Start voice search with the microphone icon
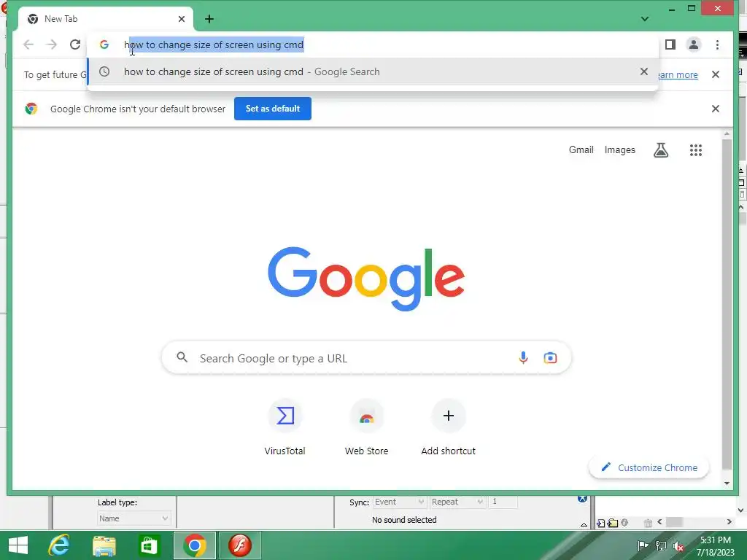 tap(523, 357)
